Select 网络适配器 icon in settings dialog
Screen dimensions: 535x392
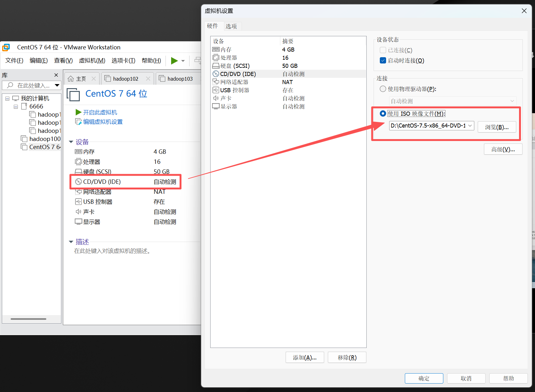pos(216,82)
